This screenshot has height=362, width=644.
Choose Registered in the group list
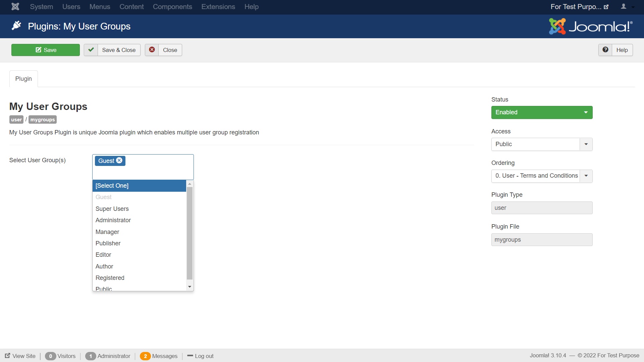pyautogui.click(x=110, y=278)
